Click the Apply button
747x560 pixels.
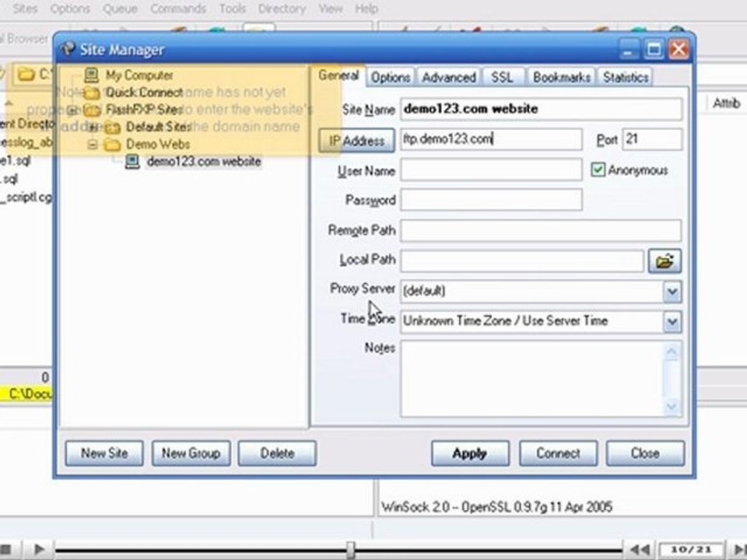470,453
